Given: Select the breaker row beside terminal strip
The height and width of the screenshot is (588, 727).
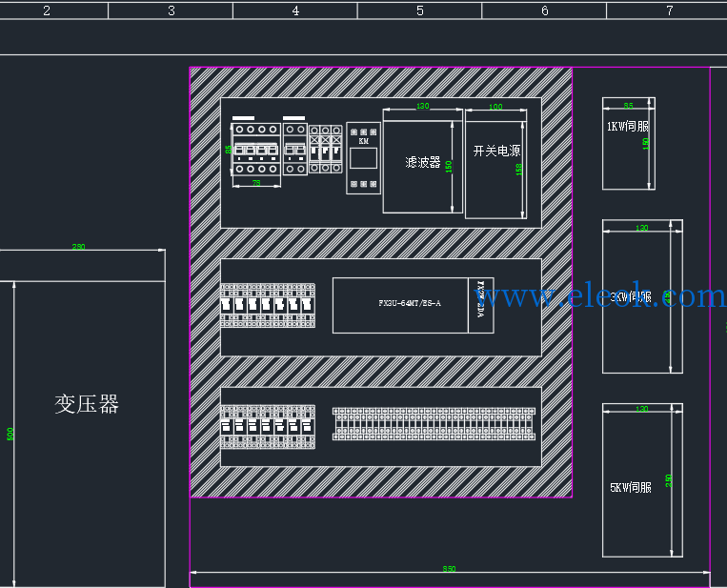Looking at the screenshot, I should pyautogui.click(x=268, y=427).
